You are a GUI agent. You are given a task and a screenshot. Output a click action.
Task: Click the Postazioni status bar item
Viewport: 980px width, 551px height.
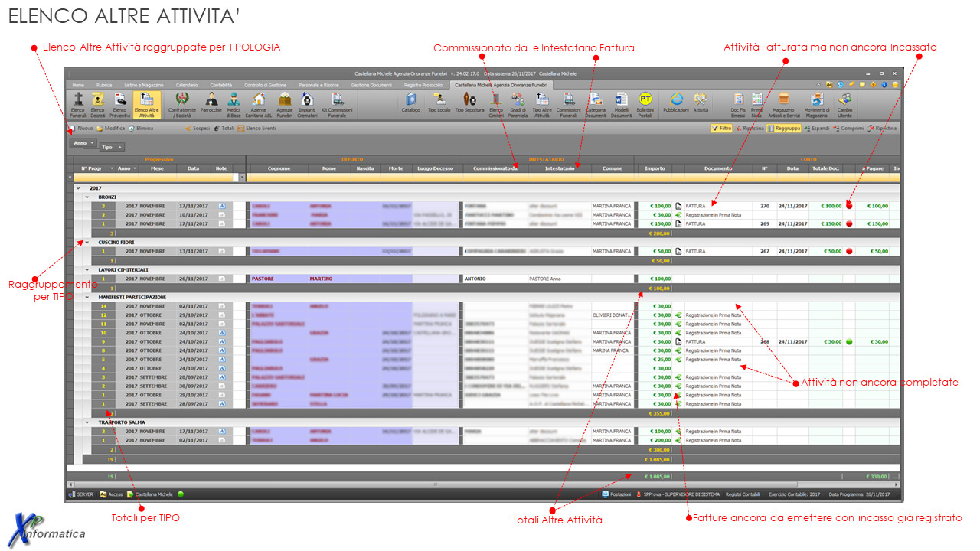617,494
